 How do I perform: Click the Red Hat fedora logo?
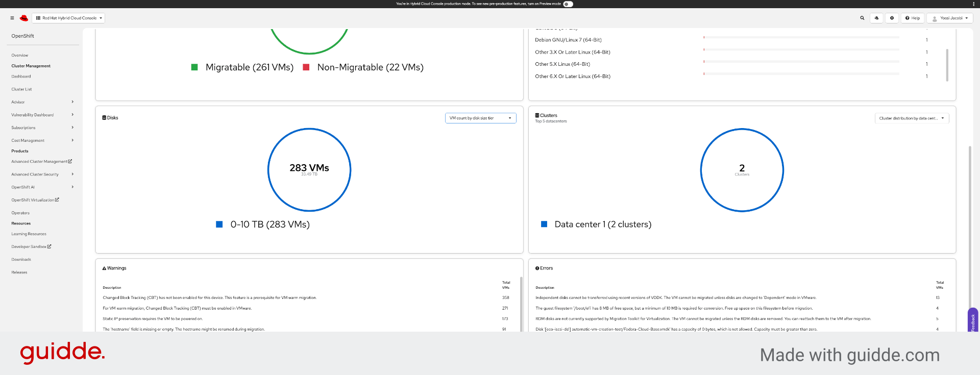[24, 18]
